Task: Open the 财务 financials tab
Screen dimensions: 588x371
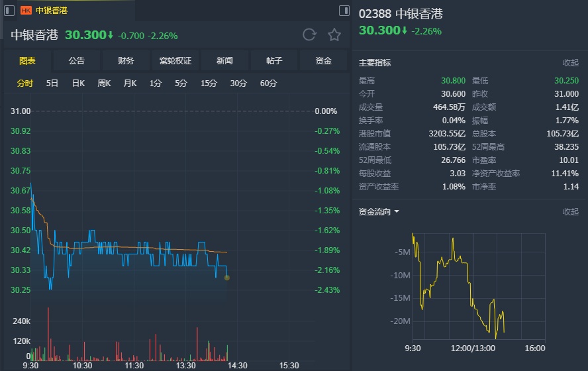Action: 126,61
